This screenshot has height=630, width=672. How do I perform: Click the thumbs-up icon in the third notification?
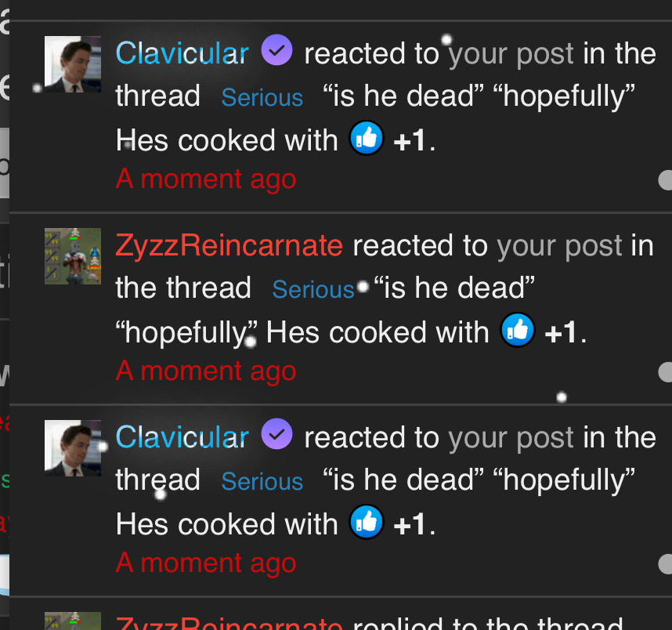click(x=367, y=522)
